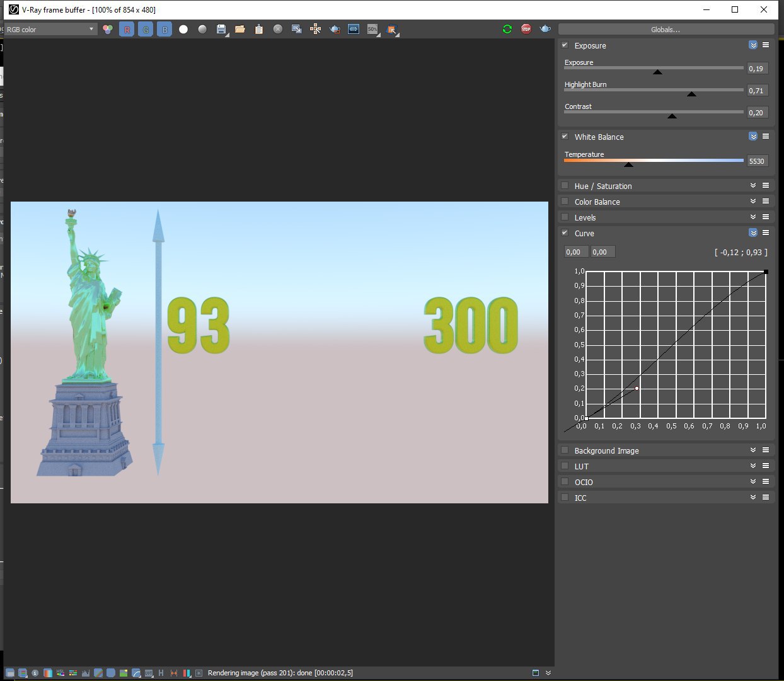The height and width of the screenshot is (681, 784).
Task: Edit the Temperature value field 5530
Action: point(758,161)
